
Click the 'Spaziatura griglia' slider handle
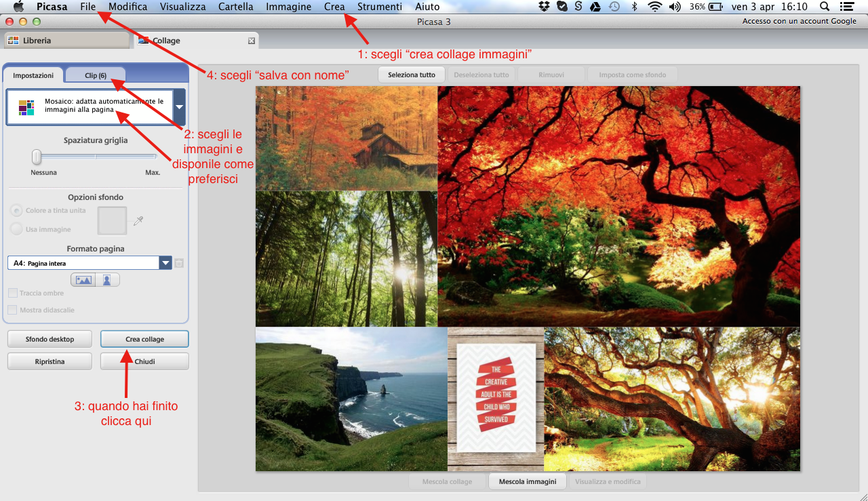point(37,157)
